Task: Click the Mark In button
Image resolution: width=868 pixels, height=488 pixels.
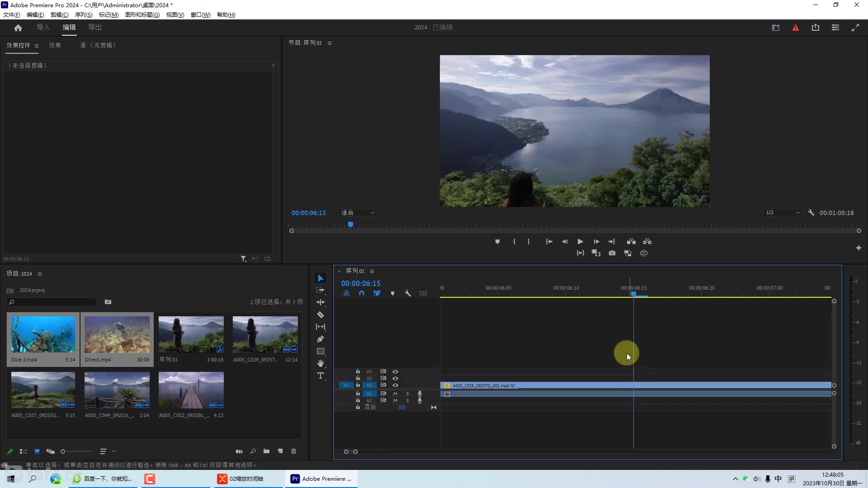Action: tap(514, 242)
